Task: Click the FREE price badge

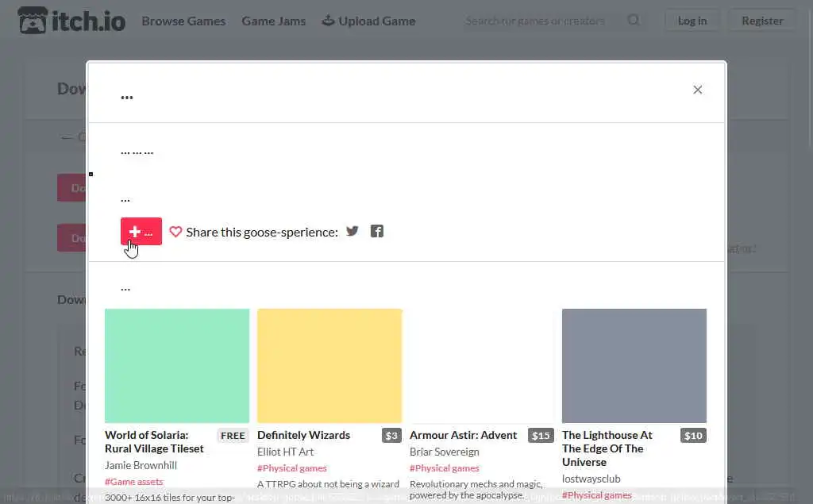Action: [x=233, y=436]
